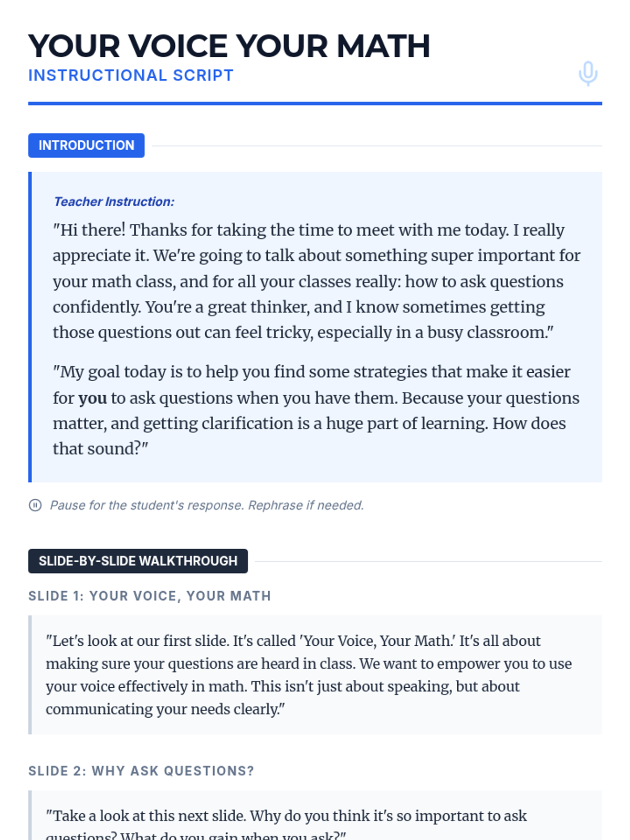Click the Slide 1 script quote block
Viewport: 630px width, 840px height.
tap(315, 675)
